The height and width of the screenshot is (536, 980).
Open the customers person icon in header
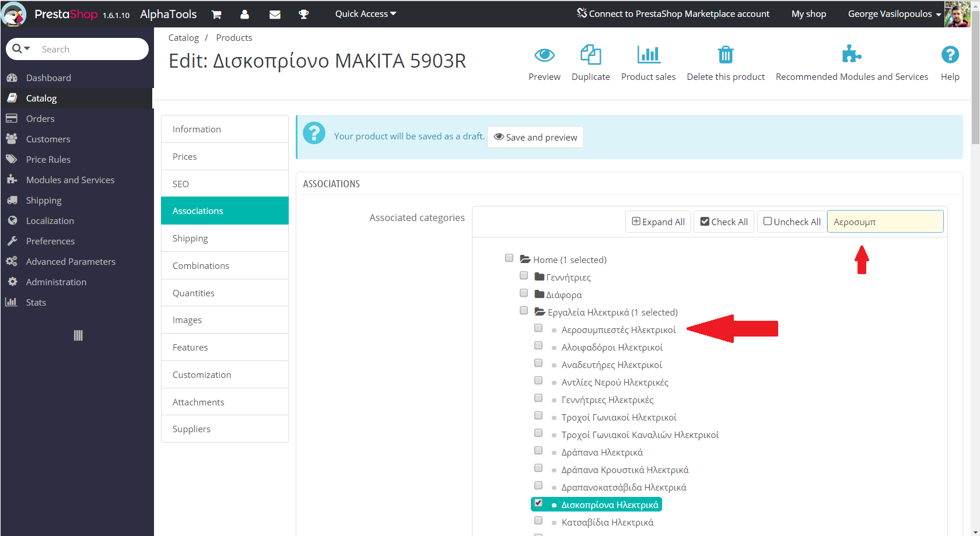[x=245, y=14]
